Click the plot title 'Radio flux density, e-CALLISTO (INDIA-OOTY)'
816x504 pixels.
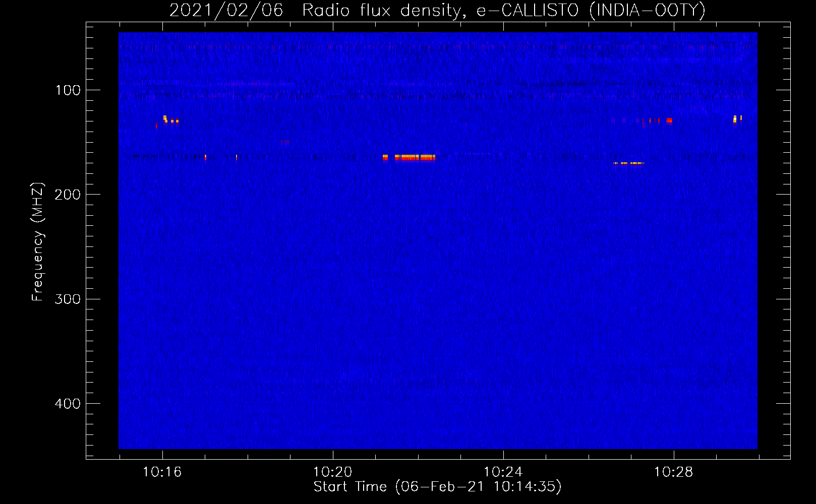point(503,10)
